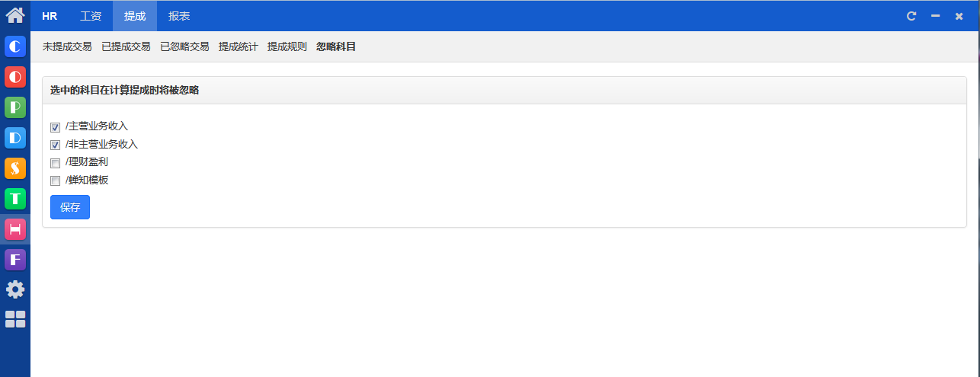Open the green P app icon

[15, 107]
